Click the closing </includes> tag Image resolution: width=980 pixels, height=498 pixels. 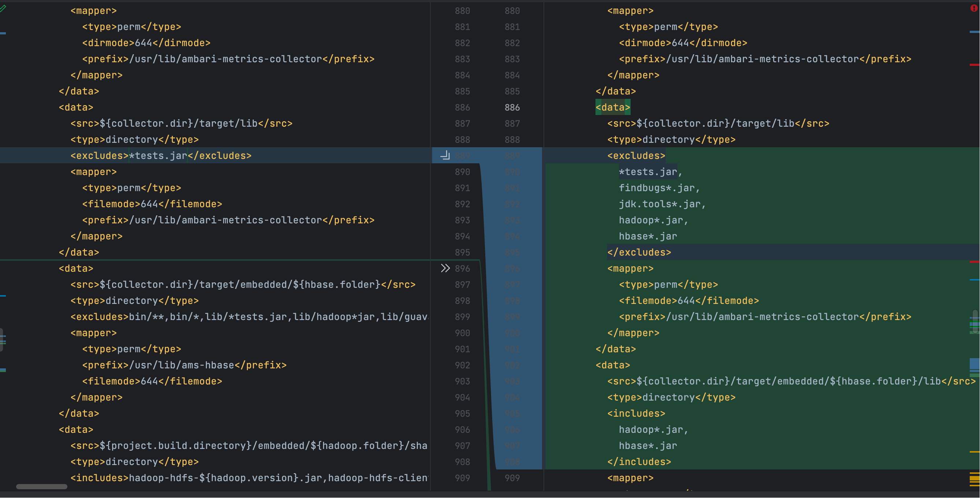pyautogui.click(x=639, y=462)
